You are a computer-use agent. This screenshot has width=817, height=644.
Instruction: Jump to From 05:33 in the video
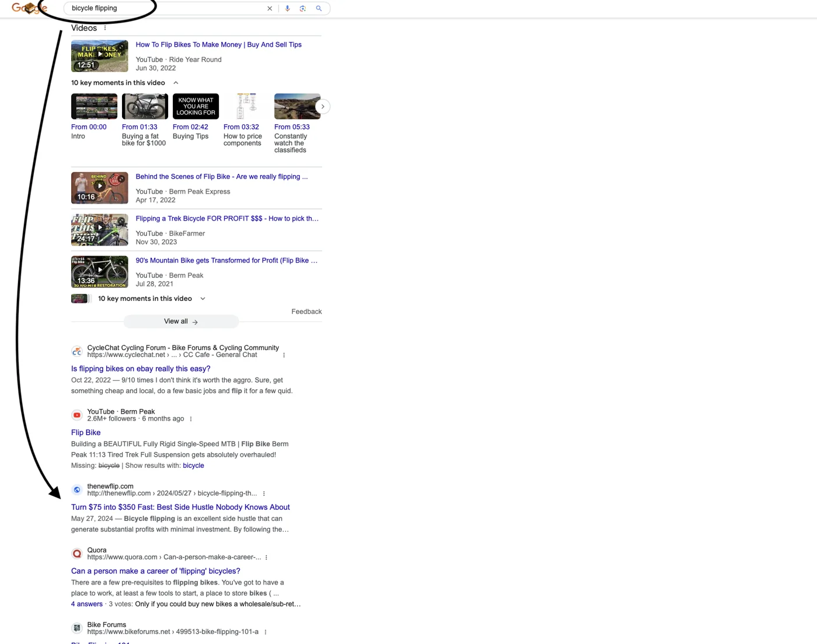[292, 127]
